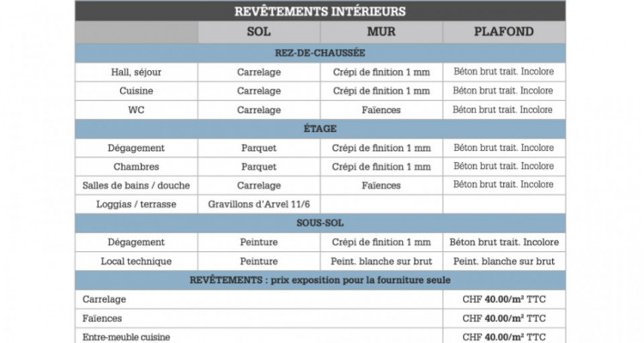Viewport: 644px width, 343px height.
Task: Click the CHF 40.00/m² price for Carrelage
Action: (x=504, y=299)
